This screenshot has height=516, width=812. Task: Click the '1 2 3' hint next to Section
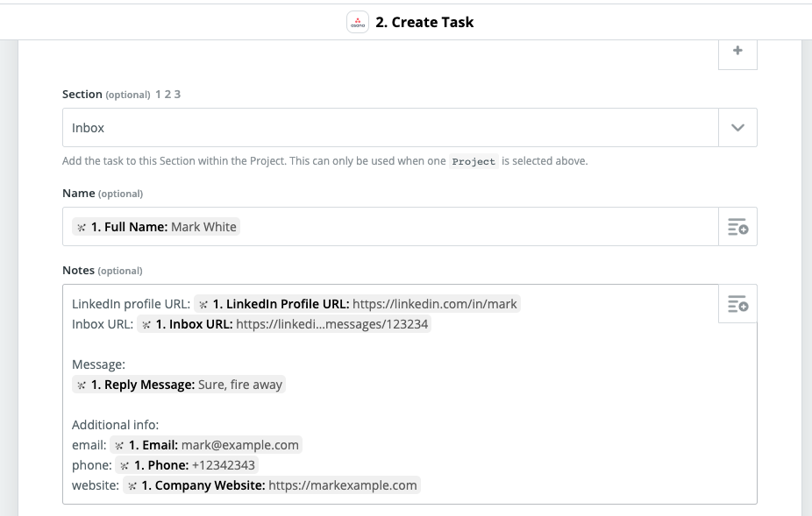pyautogui.click(x=167, y=95)
